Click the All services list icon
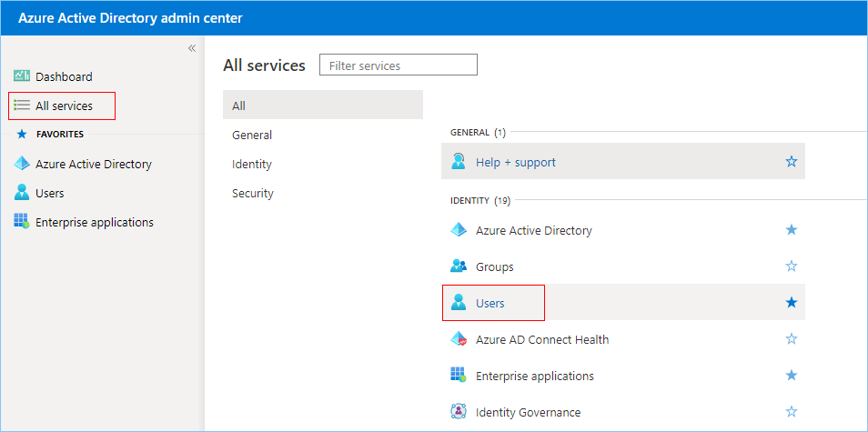 (x=22, y=105)
